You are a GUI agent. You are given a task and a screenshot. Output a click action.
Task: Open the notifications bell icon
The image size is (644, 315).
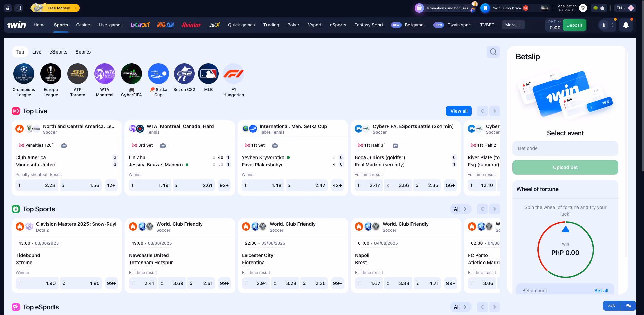[626, 25]
